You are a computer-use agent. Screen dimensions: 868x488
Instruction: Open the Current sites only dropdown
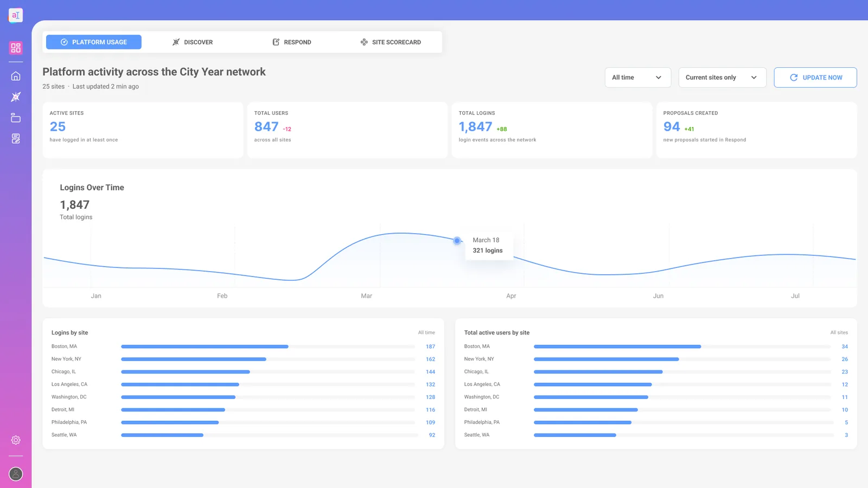pyautogui.click(x=723, y=78)
